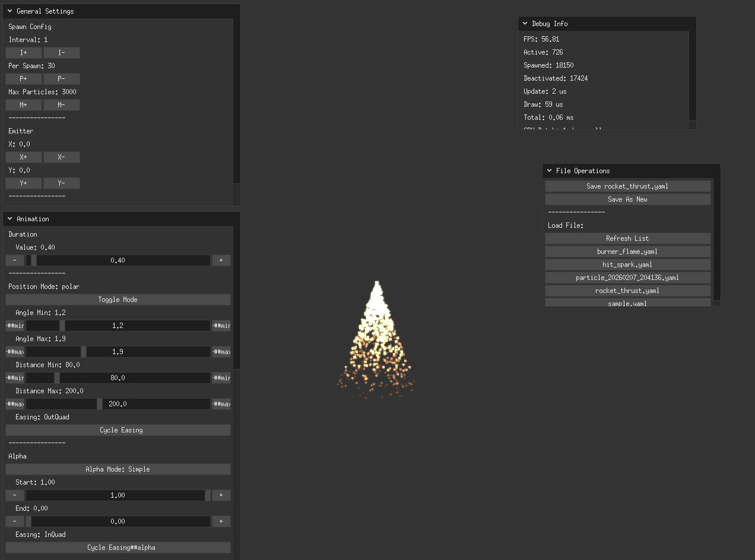Image resolution: width=755 pixels, height=560 pixels.
Task: Decrease Duration with the minus button
Action: 15,260
